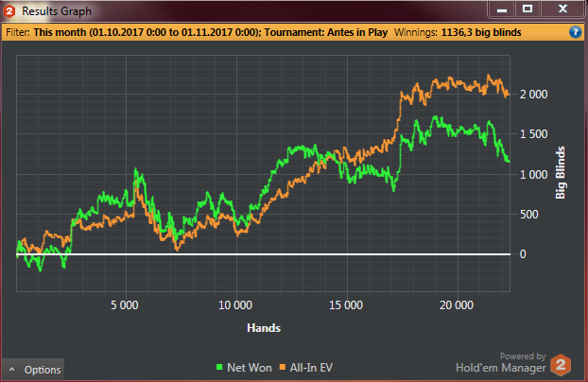
Task: Click the 0 big blinds axis label
Action: click(523, 254)
